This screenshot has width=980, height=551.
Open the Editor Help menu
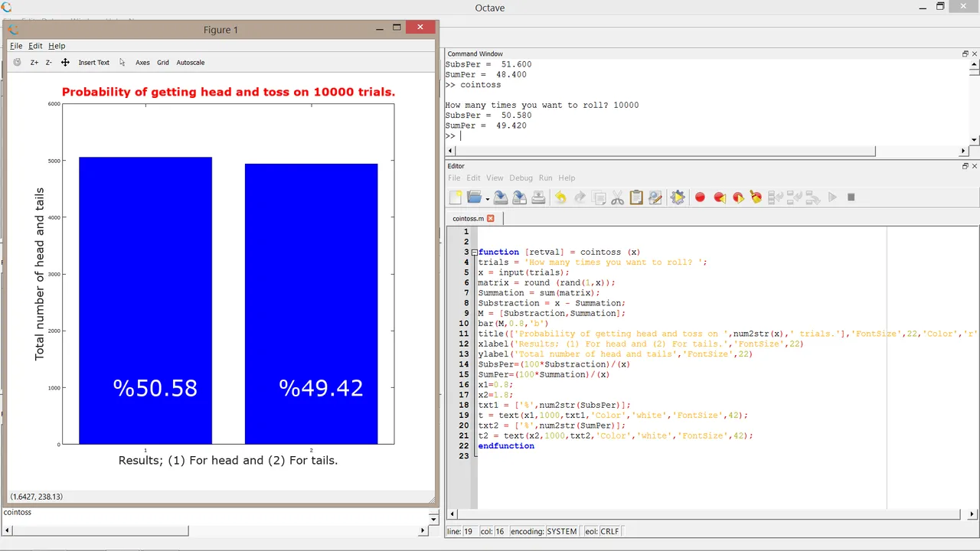(x=567, y=178)
